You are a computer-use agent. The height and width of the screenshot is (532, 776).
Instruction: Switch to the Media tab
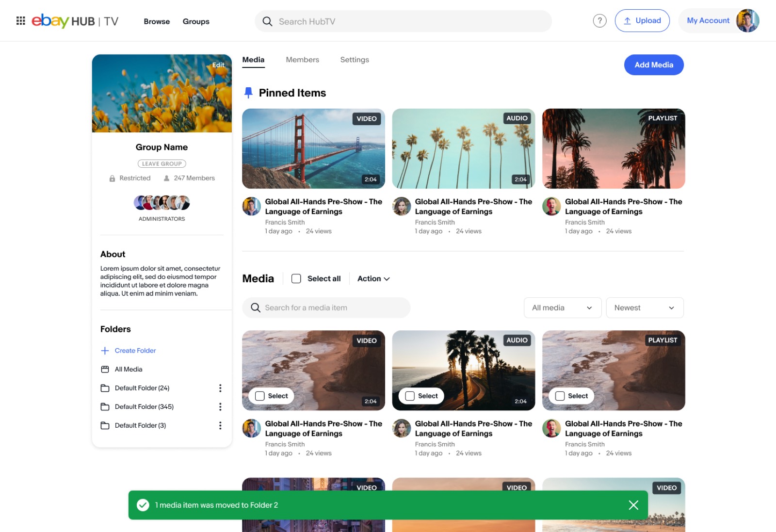pos(253,60)
